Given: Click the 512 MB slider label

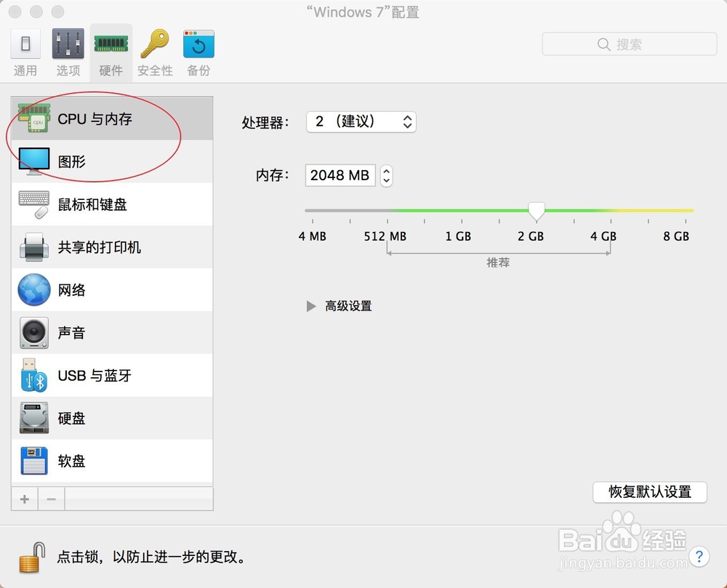Looking at the screenshot, I should 385,236.
